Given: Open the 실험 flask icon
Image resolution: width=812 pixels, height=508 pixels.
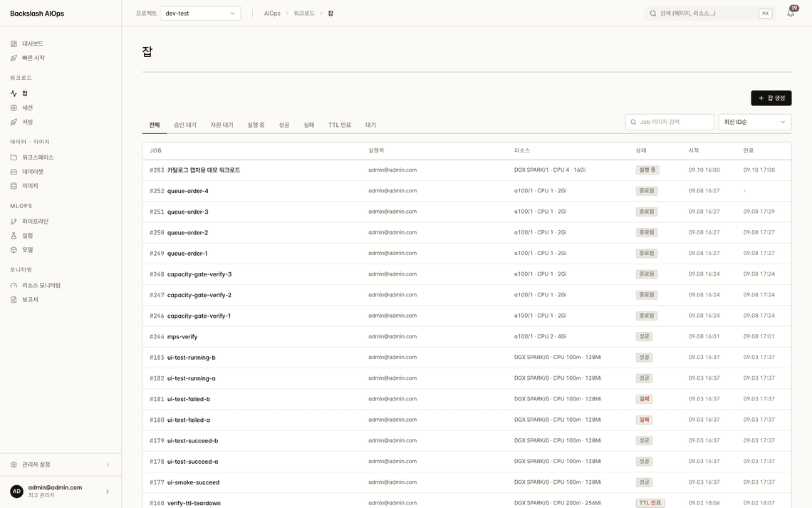Looking at the screenshot, I should 14,236.
